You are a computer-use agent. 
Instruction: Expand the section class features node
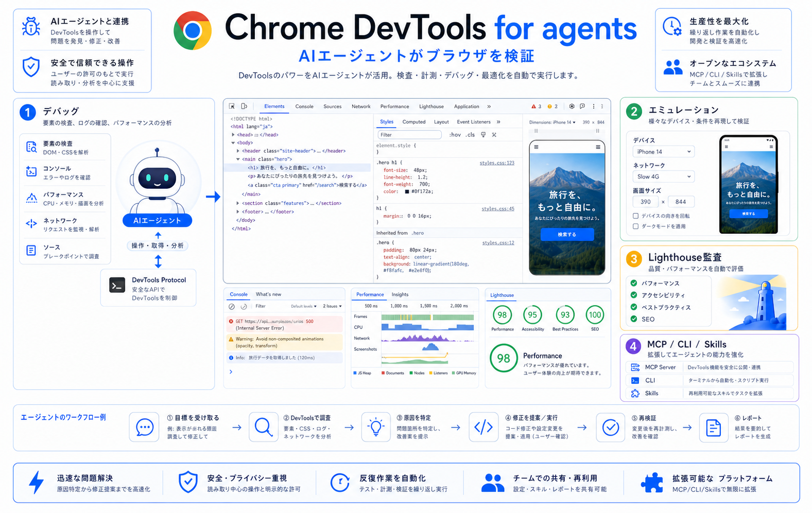238,203
